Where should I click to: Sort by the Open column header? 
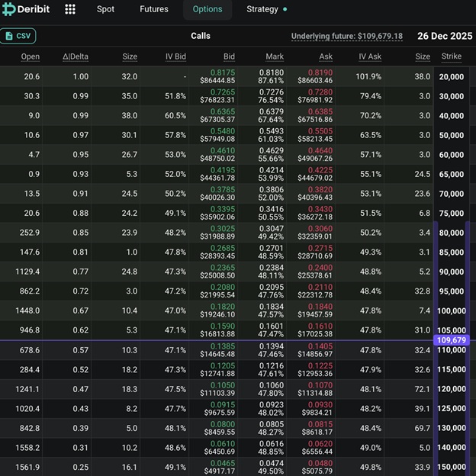31,56
